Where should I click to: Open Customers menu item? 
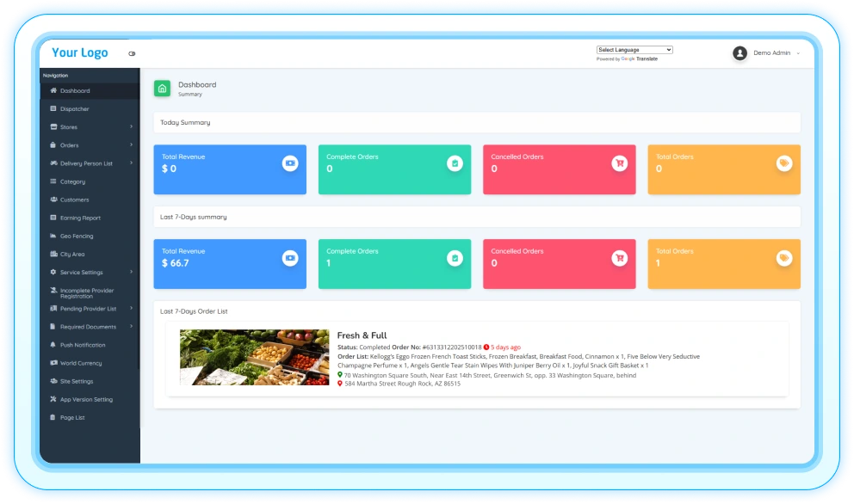[x=90, y=200]
